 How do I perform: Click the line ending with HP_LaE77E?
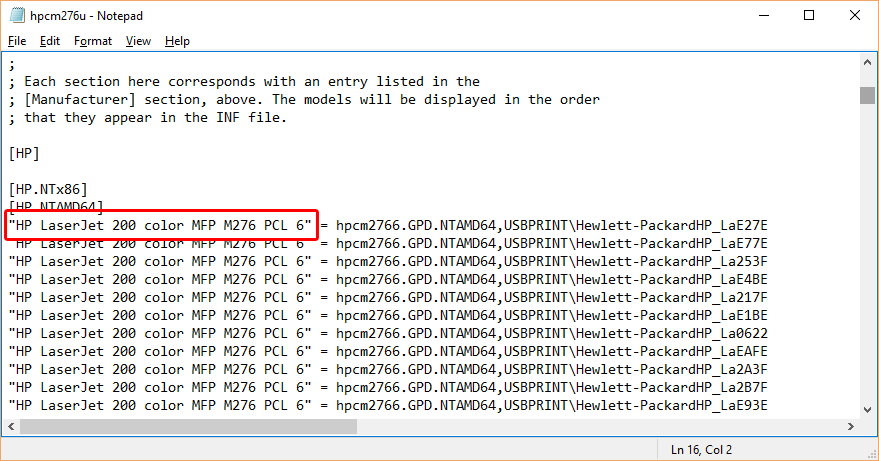(388, 243)
